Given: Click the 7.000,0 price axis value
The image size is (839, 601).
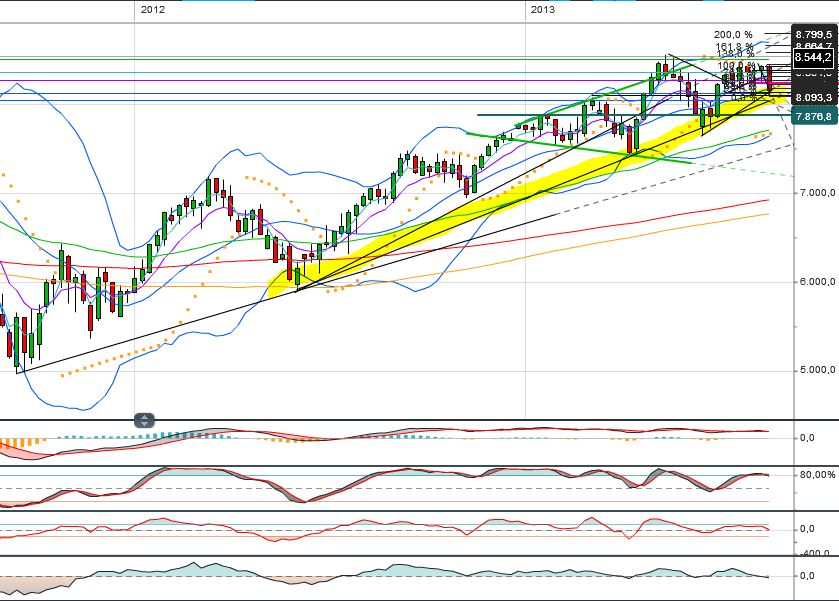Looking at the screenshot, I should (x=818, y=192).
